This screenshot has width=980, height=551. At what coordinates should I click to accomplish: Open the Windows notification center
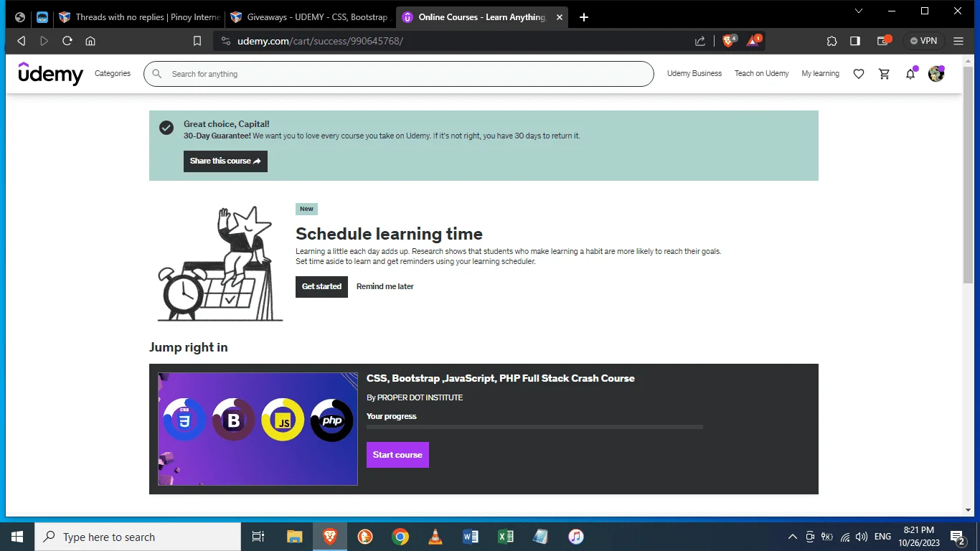[x=957, y=537]
